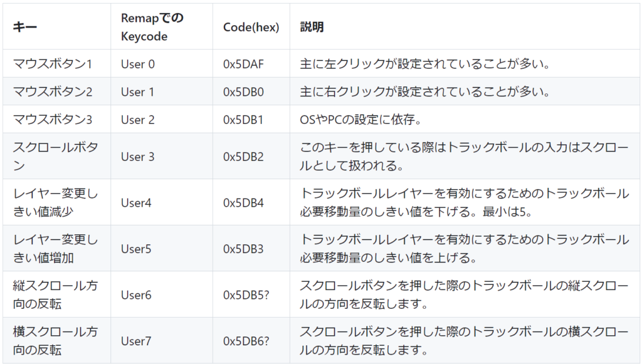Select the マウスボタン3 cell
The height and width of the screenshot is (364, 642).
click(53, 120)
